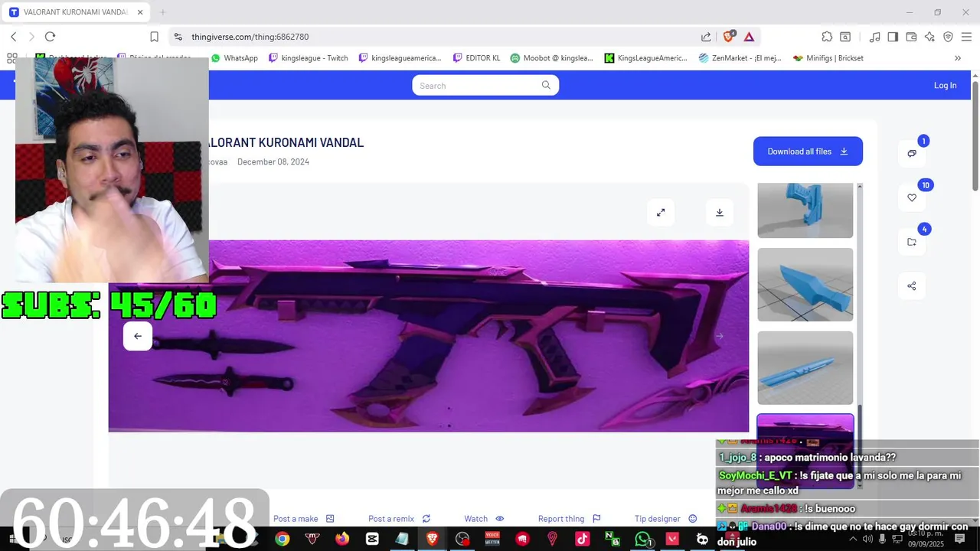Toggle the browser sidebar panel icon
The width and height of the screenshot is (980, 551).
893,37
